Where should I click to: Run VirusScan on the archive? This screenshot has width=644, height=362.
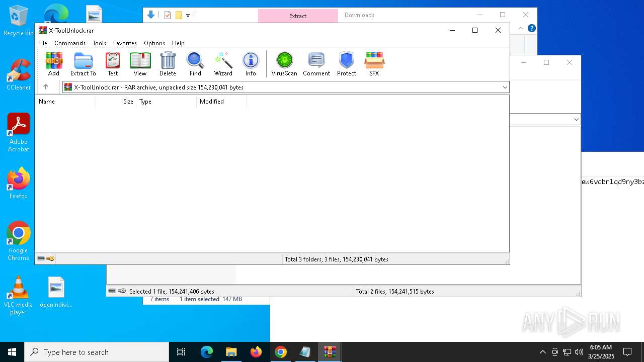point(284,64)
